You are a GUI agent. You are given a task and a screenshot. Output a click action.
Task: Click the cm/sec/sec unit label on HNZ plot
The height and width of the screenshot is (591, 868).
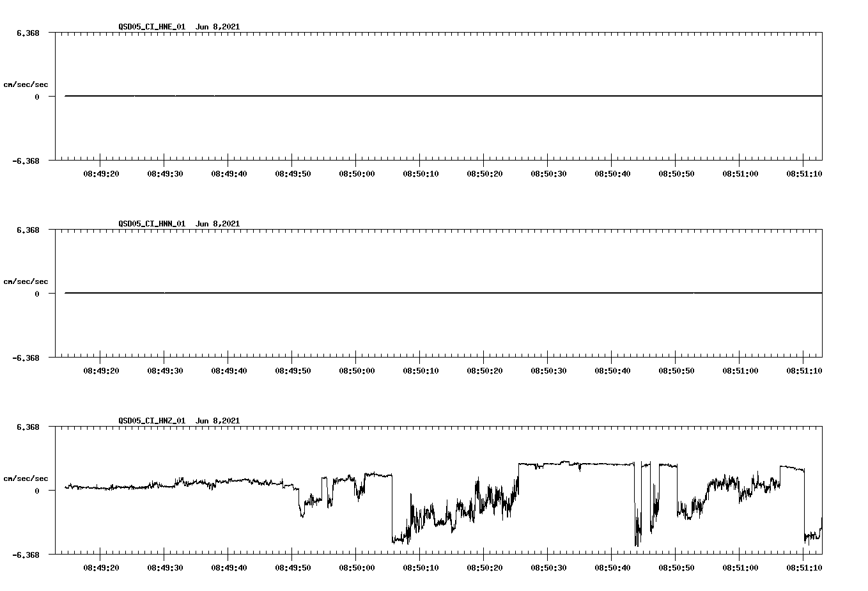[26, 478]
